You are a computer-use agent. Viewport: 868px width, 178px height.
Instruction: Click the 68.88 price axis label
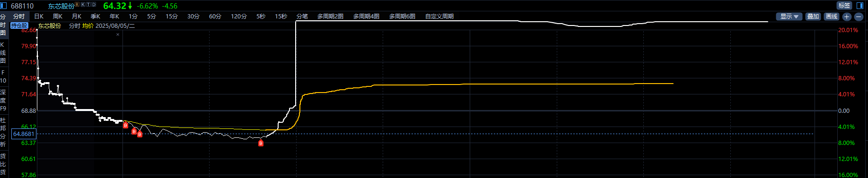coord(28,110)
